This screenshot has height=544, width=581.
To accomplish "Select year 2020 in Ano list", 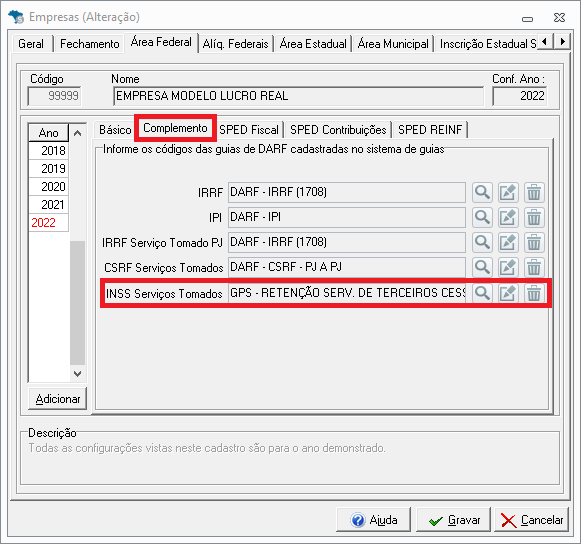I will (x=49, y=187).
